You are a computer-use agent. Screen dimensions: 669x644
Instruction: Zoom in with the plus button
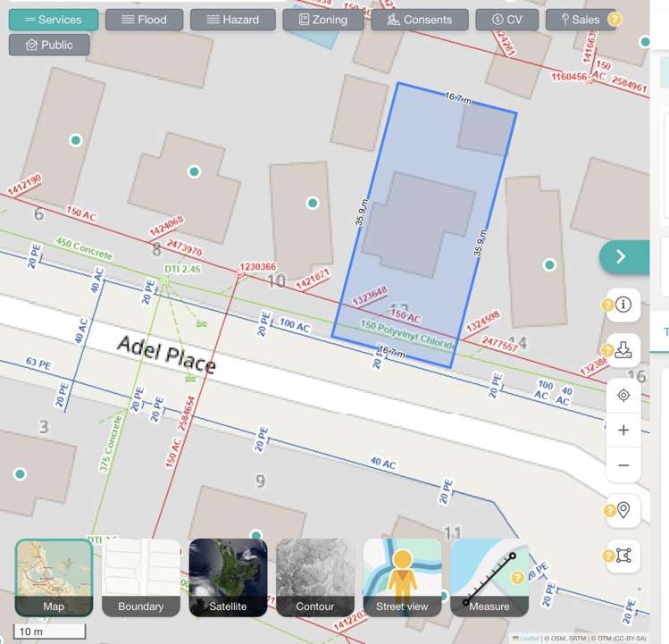pos(623,430)
